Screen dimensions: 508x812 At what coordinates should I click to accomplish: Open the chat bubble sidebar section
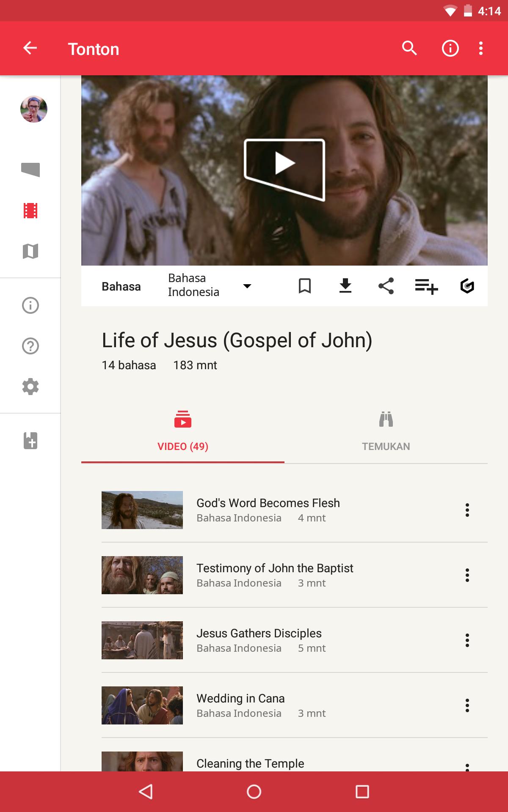click(x=30, y=170)
